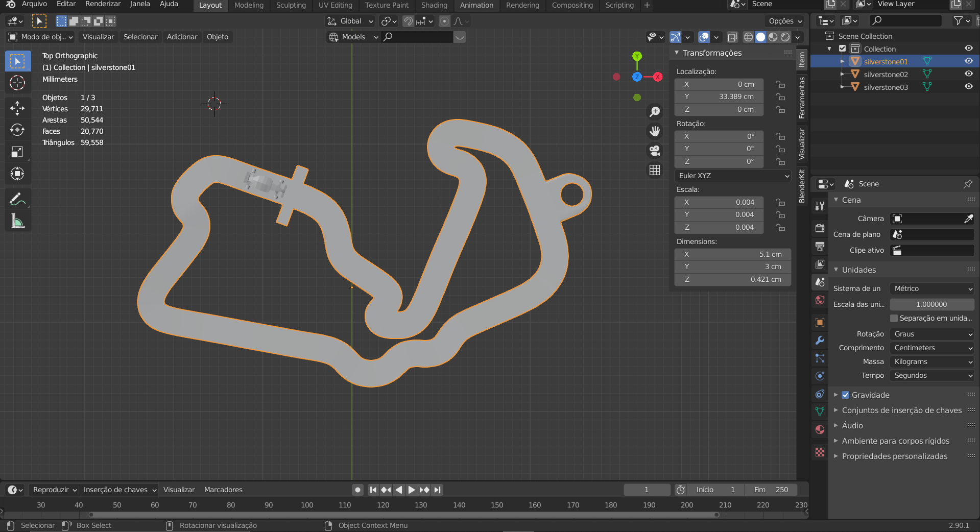Toggle the camera view button in viewport
This screenshot has height=532, width=980.
[655, 151]
